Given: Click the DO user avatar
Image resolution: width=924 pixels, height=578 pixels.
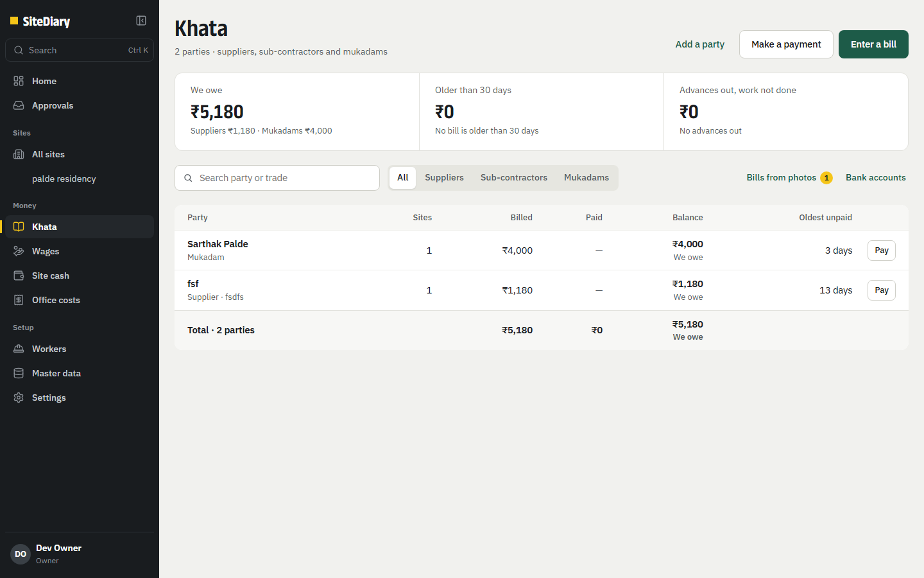Looking at the screenshot, I should pyautogui.click(x=21, y=554).
